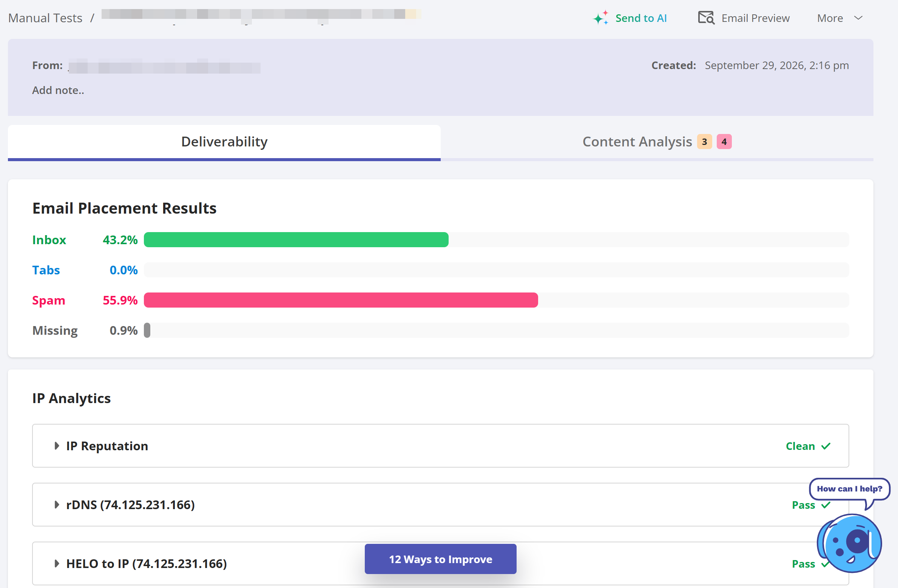The image size is (898, 588).
Task: Click the created date September 29, 2026
Action: [776, 65]
